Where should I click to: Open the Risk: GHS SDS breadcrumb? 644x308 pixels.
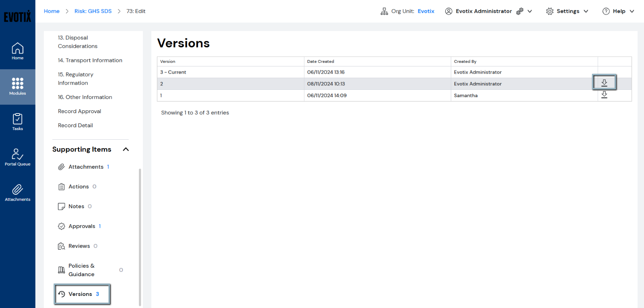(93, 11)
